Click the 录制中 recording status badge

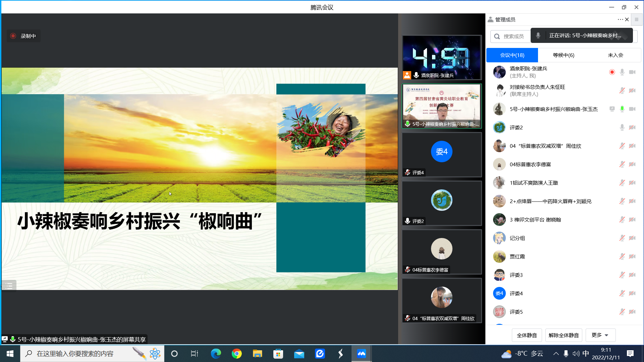[x=23, y=36]
